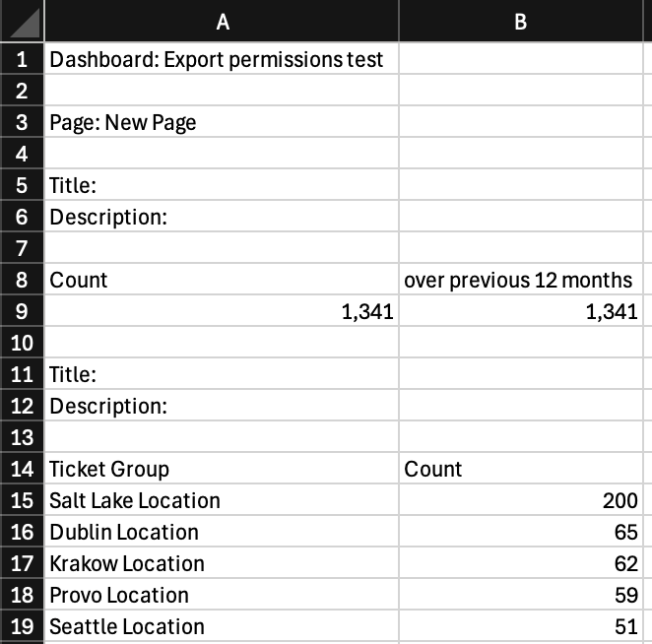The width and height of the screenshot is (652, 644).
Task: Select row 7 header
Action: (x=22, y=248)
